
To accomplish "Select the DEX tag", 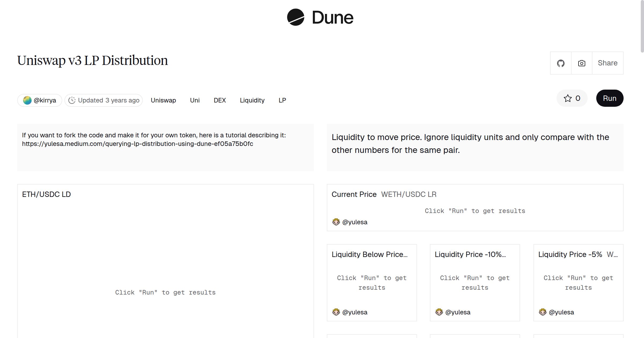I will coord(220,100).
